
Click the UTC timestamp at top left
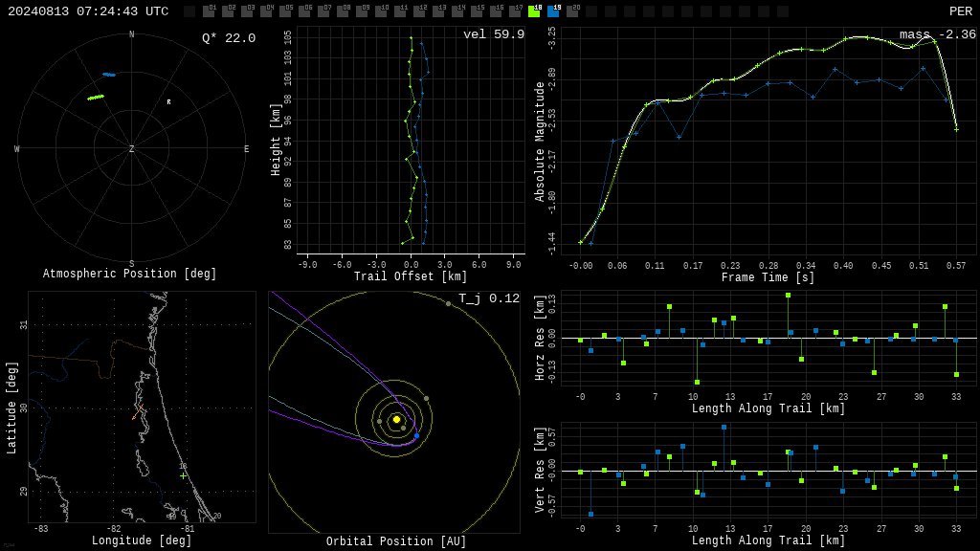pos(88,11)
